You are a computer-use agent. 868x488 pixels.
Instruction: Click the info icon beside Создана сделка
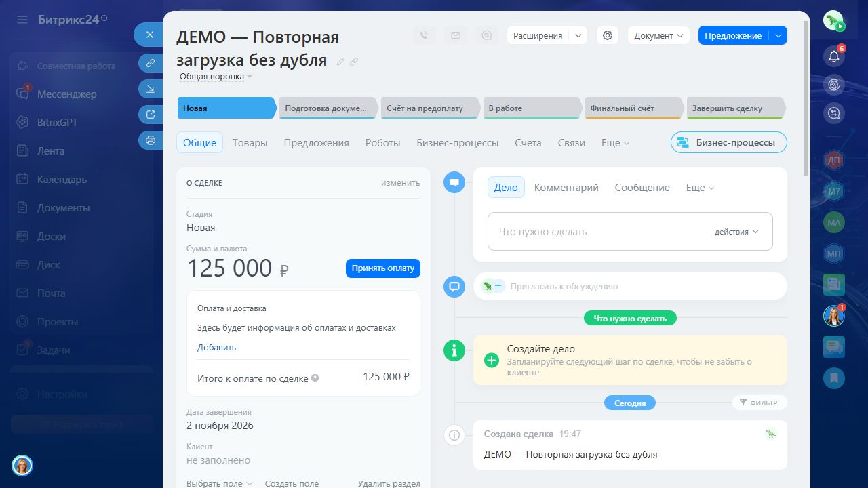coord(454,434)
